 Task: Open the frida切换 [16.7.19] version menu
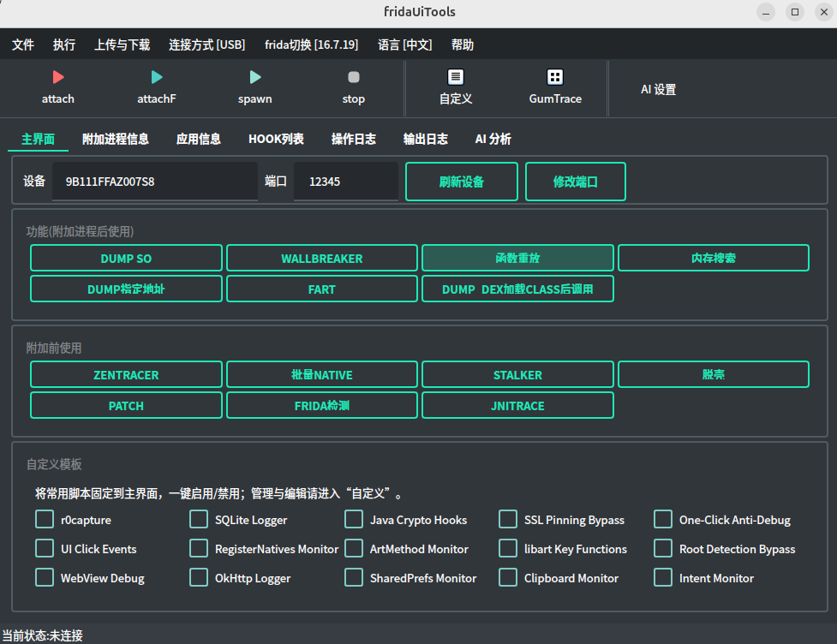tap(312, 45)
